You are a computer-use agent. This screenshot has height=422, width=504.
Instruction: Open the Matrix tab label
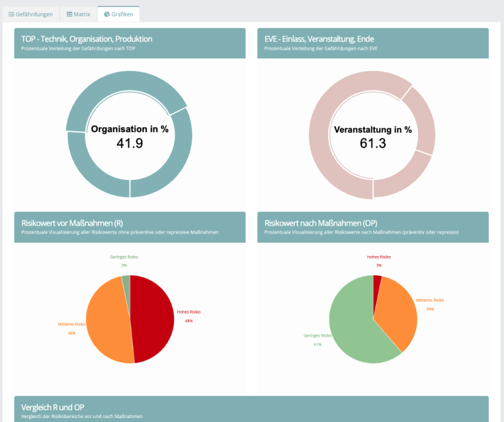(82, 14)
